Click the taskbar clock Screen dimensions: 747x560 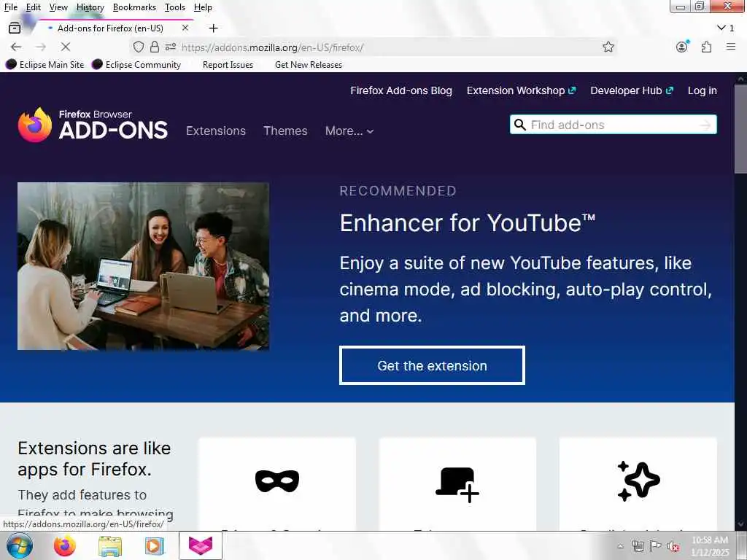pos(710,546)
